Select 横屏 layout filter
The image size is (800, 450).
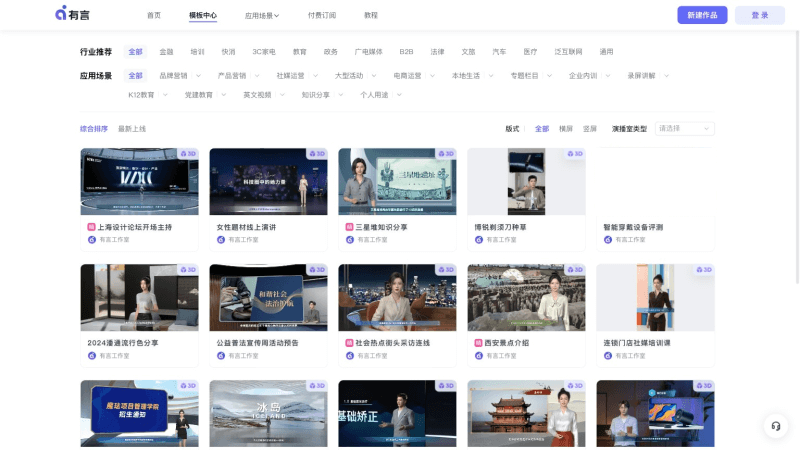tap(566, 129)
